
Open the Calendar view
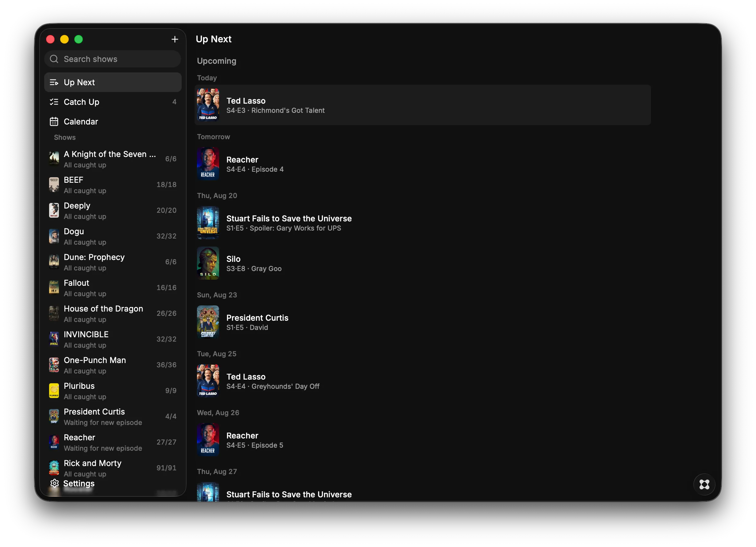[113, 122]
